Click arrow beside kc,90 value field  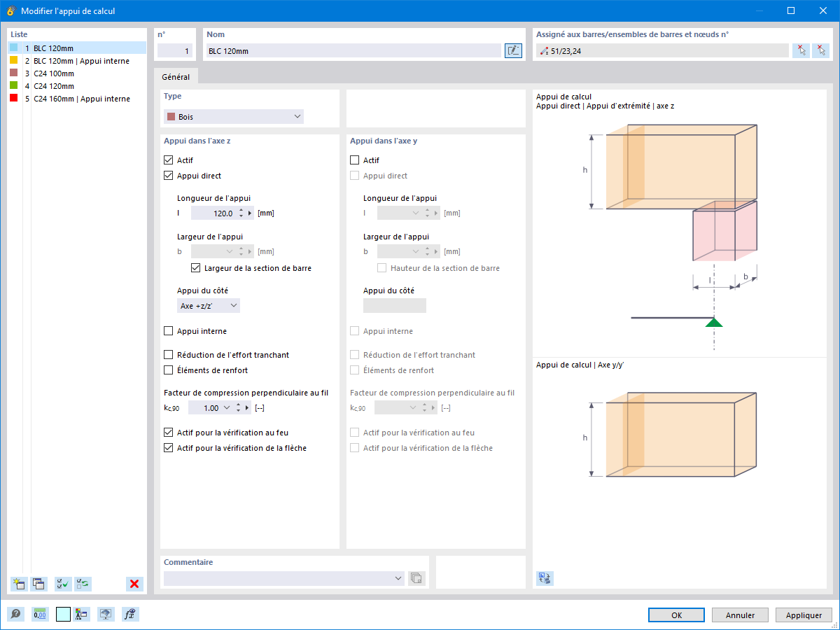click(247, 408)
